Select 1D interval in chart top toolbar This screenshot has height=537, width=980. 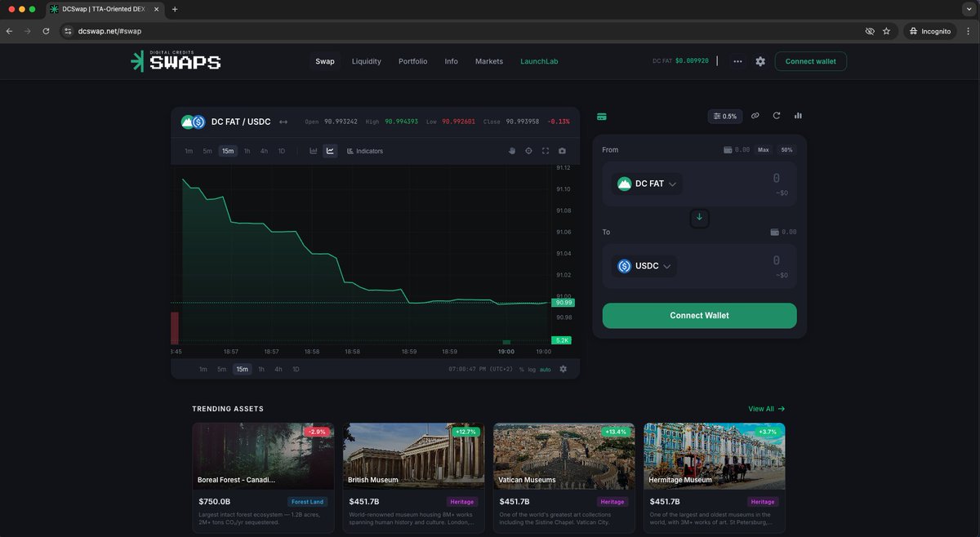(282, 151)
